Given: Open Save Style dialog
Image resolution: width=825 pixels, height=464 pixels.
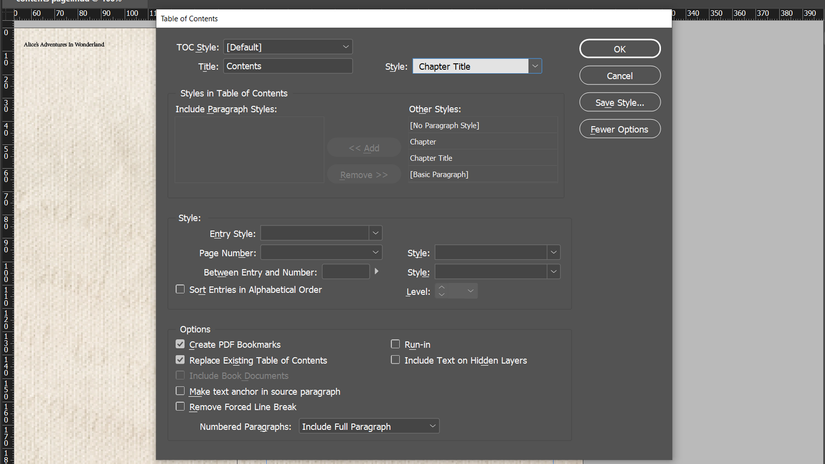Looking at the screenshot, I should tap(620, 102).
